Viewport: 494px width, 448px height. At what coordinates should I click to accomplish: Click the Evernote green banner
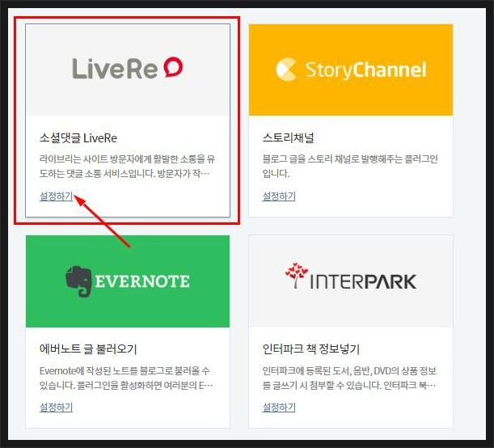(x=128, y=281)
